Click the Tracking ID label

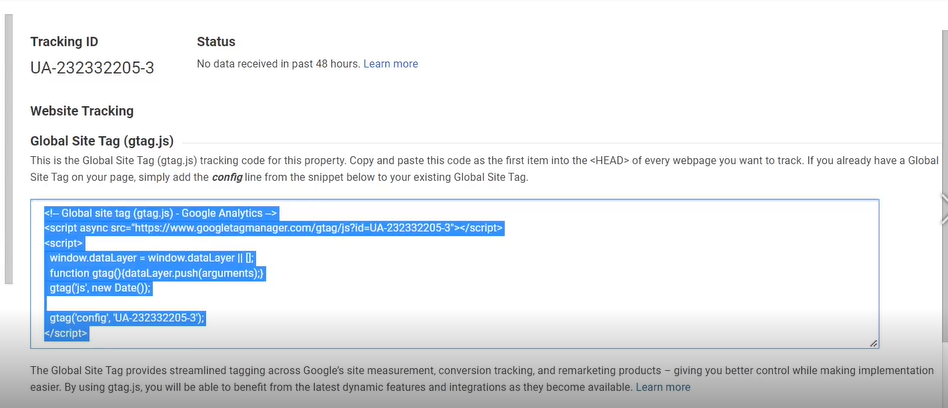click(64, 42)
